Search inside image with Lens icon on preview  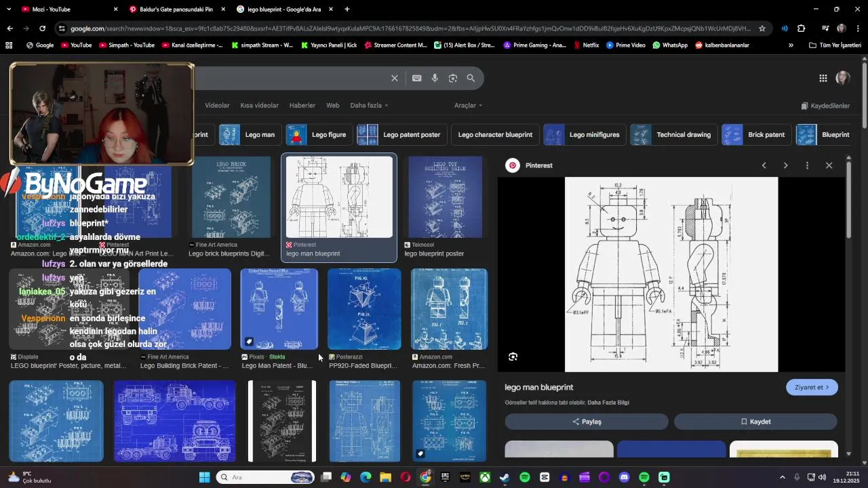click(x=513, y=357)
